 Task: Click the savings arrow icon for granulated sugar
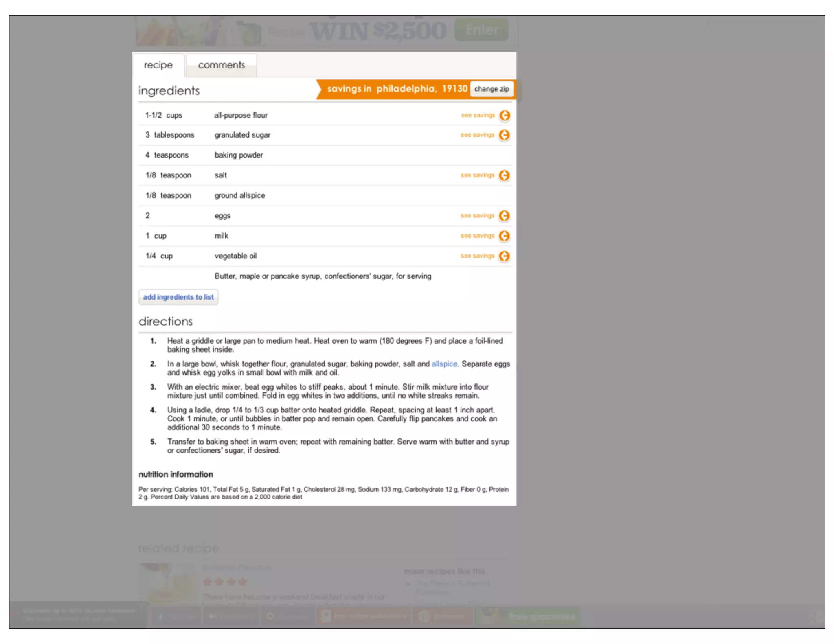point(504,135)
